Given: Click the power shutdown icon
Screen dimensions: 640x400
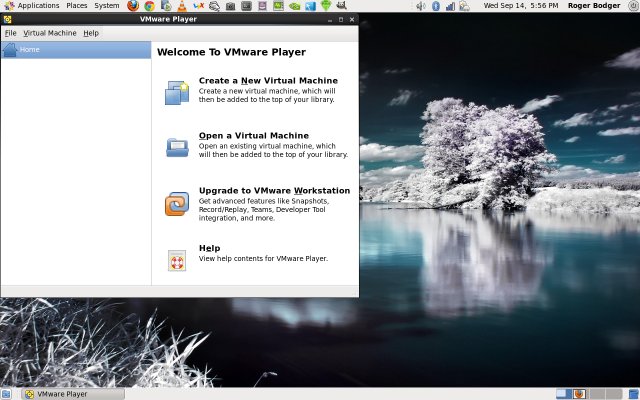Looking at the screenshot, I should click(x=633, y=6).
